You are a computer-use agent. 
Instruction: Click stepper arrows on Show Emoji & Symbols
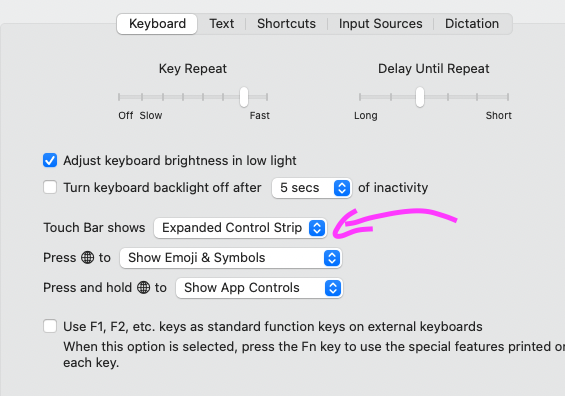(x=332, y=258)
